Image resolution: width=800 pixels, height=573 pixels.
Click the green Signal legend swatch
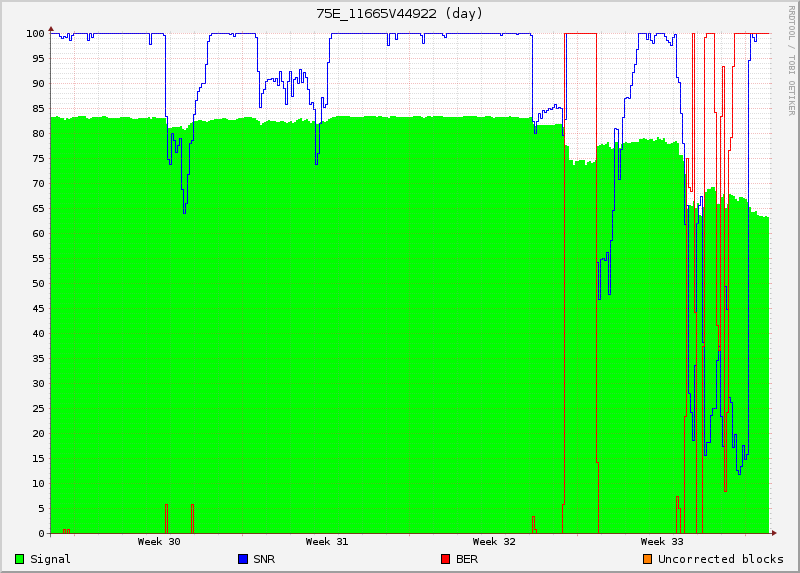coord(19,559)
